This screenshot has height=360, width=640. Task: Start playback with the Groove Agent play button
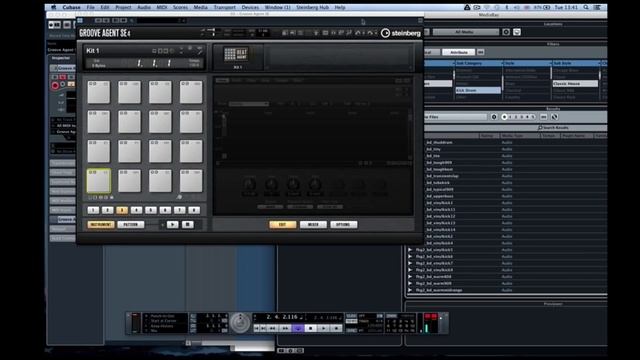(172, 224)
